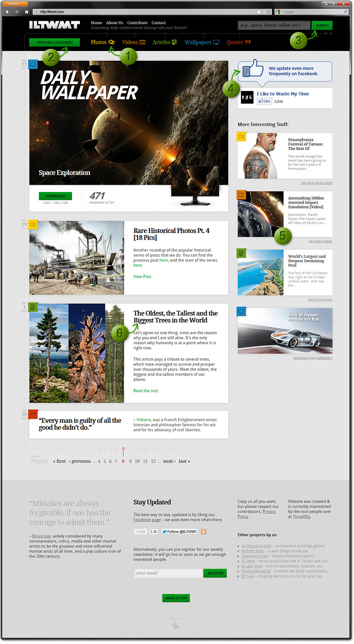Click the orange video badge on Asteroid Impact
The width and height of the screenshot is (354, 644).
pyautogui.click(x=242, y=195)
